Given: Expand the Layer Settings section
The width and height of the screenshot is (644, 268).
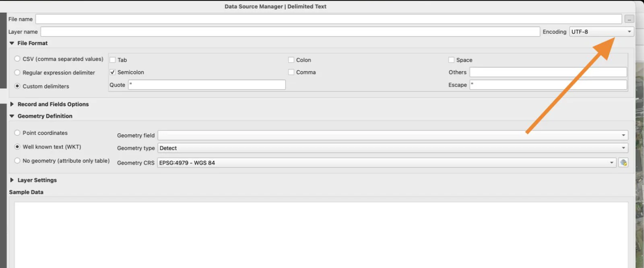Looking at the screenshot, I should coord(12,180).
